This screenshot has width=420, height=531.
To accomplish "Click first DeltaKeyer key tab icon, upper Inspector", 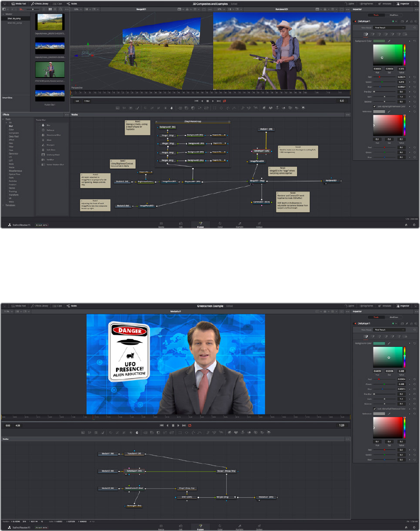I will point(366,34).
